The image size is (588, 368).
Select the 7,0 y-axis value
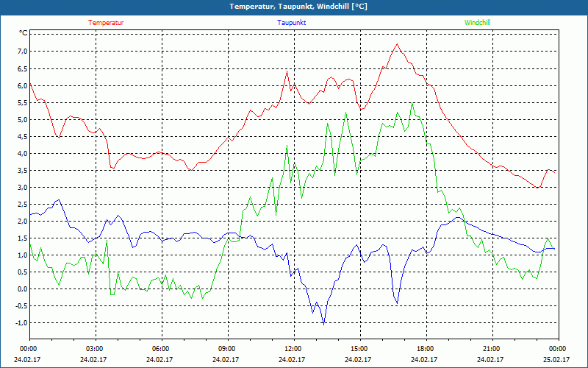pos(24,51)
